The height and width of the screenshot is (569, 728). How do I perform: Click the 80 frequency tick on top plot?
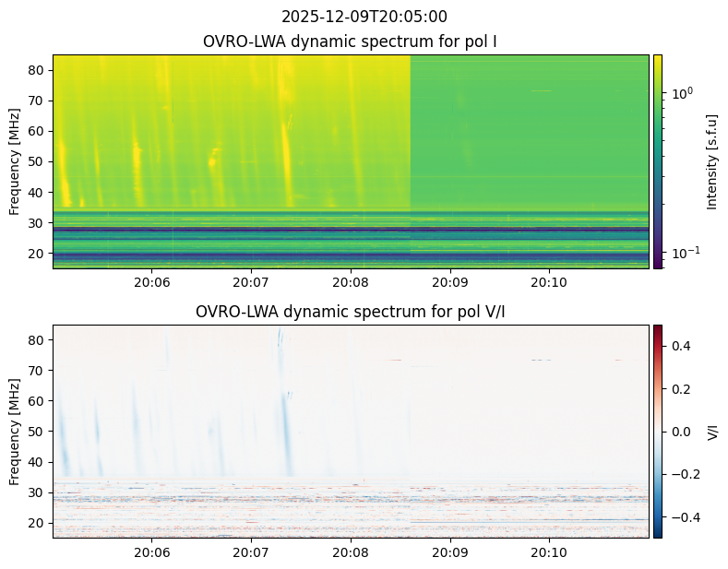[39, 70]
